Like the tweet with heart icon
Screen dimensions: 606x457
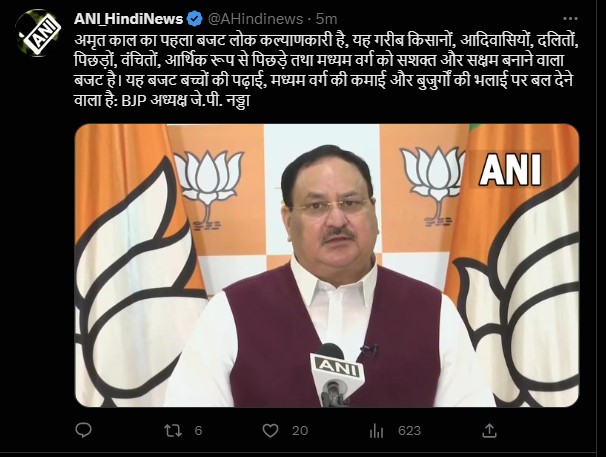(x=271, y=430)
